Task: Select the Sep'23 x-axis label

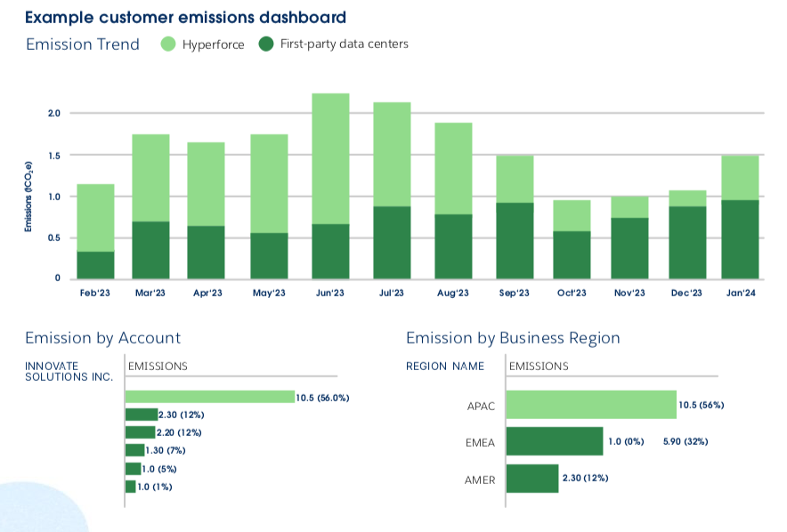Action: click(x=515, y=293)
